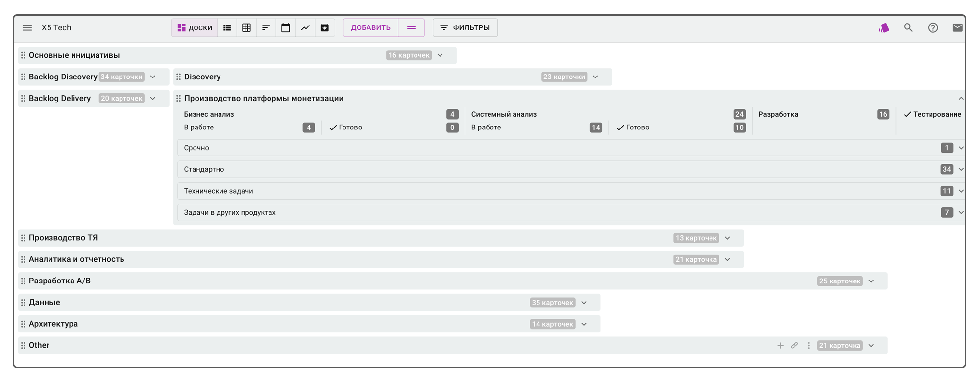Click the 13 карточек badge
The image size is (980, 383).
(x=696, y=238)
